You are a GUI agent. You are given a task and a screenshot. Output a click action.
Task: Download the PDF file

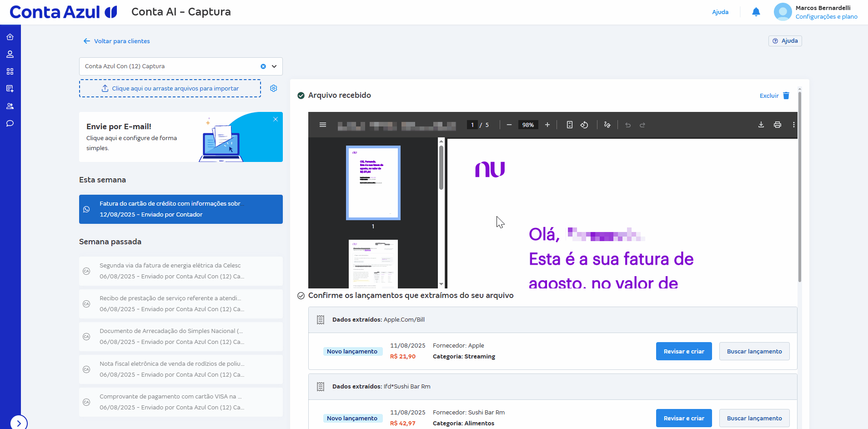coord(761,125)
